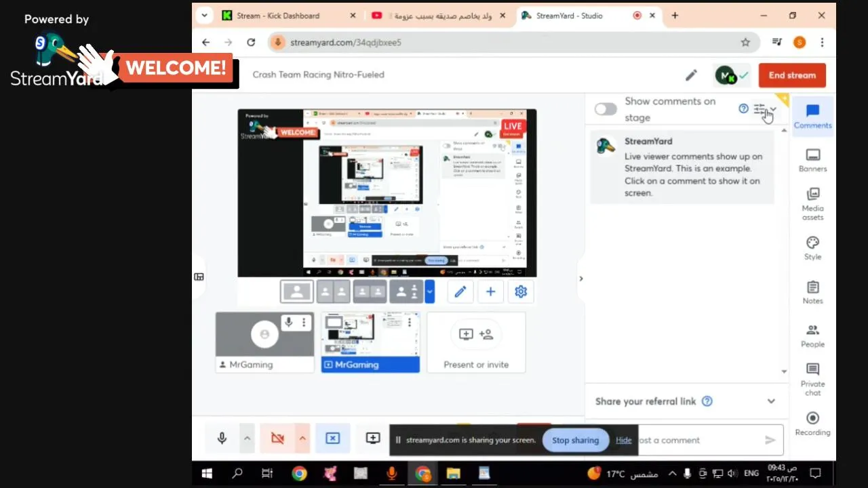Send comment with the arrow icon
Screen dimensions: 868x488
tap(770, 440)
